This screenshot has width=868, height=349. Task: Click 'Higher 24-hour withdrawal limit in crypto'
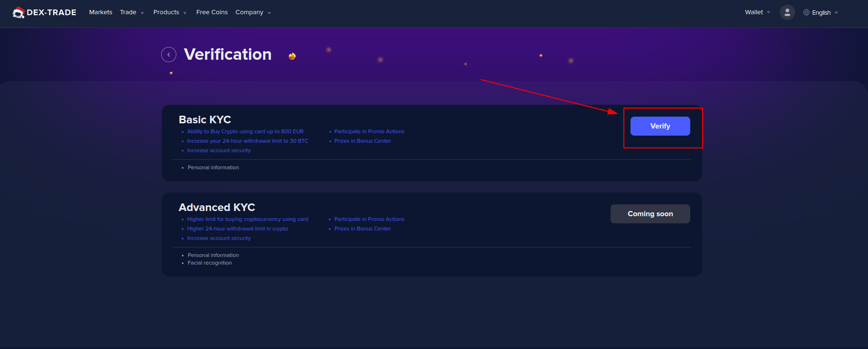pos(238,229)
